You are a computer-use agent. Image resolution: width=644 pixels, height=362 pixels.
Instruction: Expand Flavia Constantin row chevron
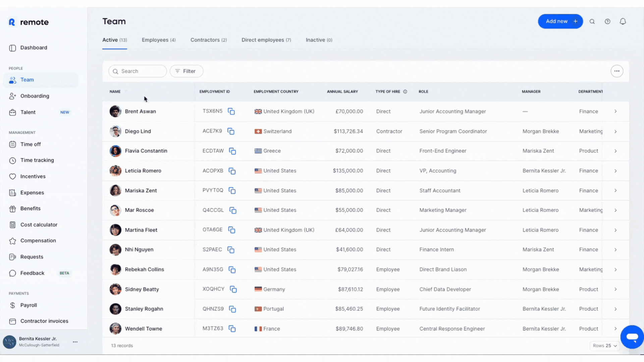coord(615,151)
